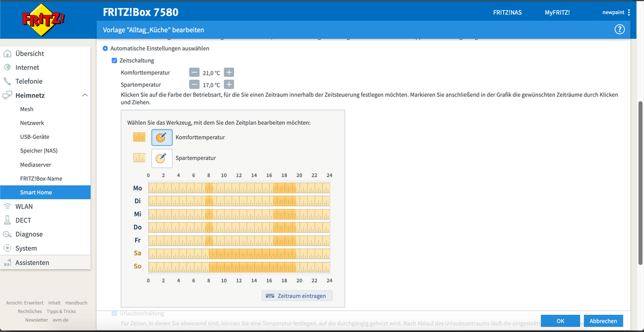The height and width of the screenshot is (332, 644).
Task: Open the newpaint user menu dots
Action: coord(628,12)
